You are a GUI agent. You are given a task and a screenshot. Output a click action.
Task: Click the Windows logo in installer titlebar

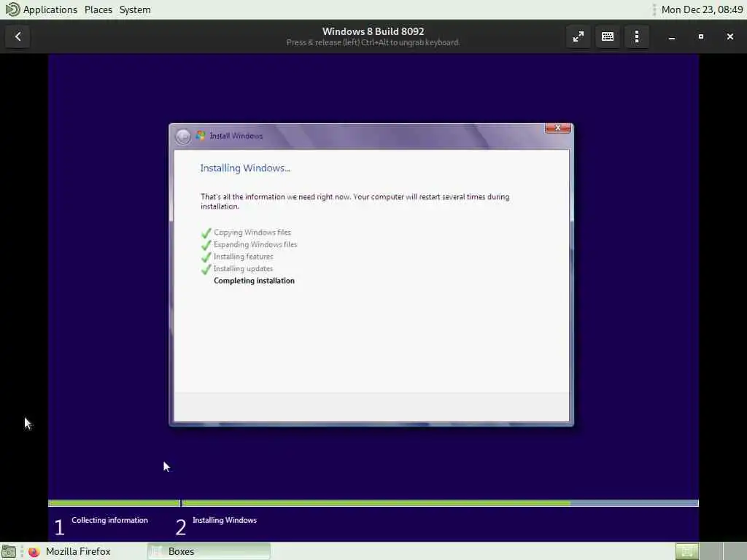(201, 136)
